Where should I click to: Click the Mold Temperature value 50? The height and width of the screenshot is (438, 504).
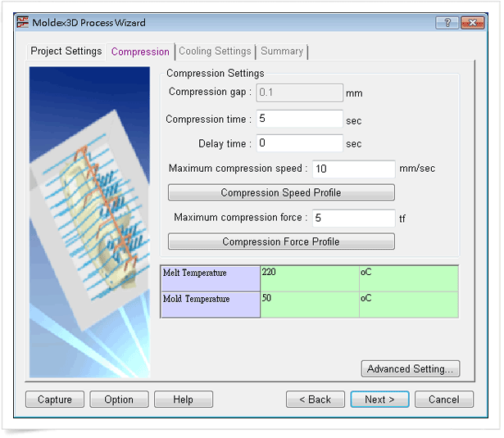click(310, 305)
